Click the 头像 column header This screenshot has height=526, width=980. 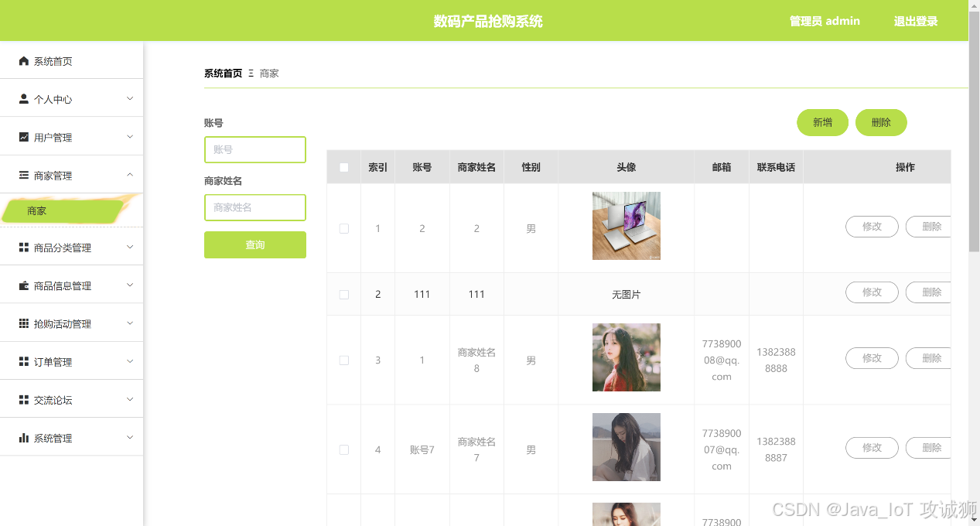(x=627, y=167)
